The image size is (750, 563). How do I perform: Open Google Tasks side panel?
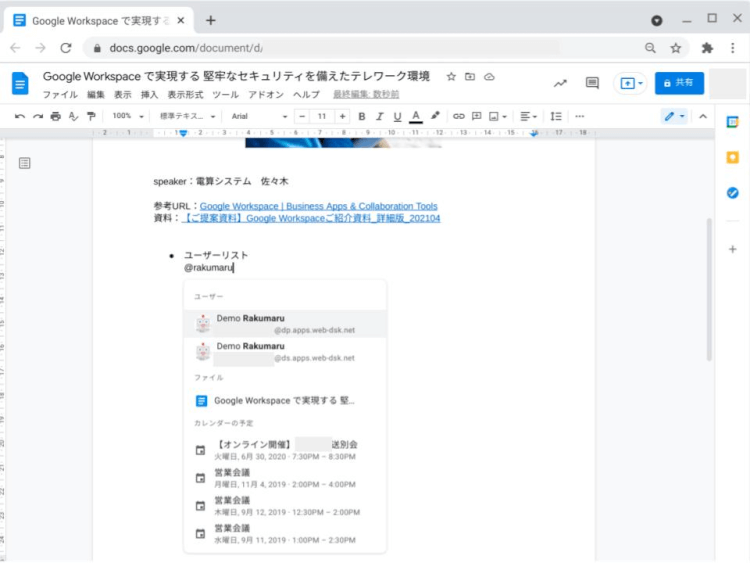(732, 193)
